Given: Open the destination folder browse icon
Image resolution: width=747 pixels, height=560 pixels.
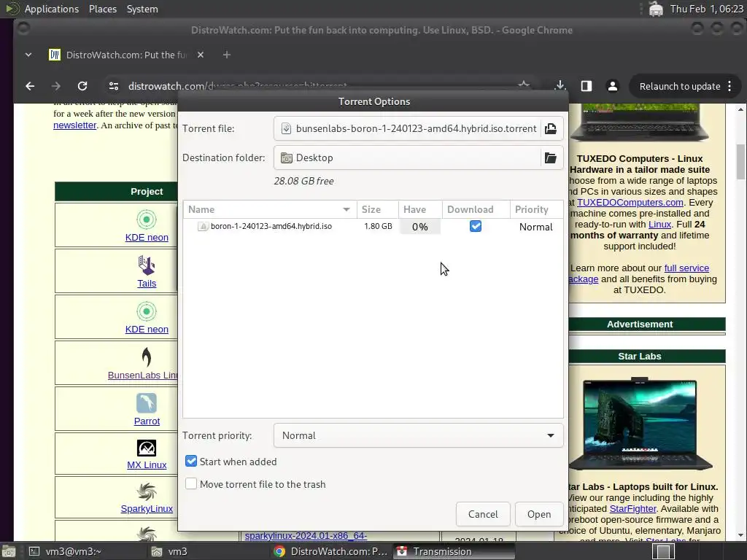Looking at the screenshot, I should coord(551,157).
